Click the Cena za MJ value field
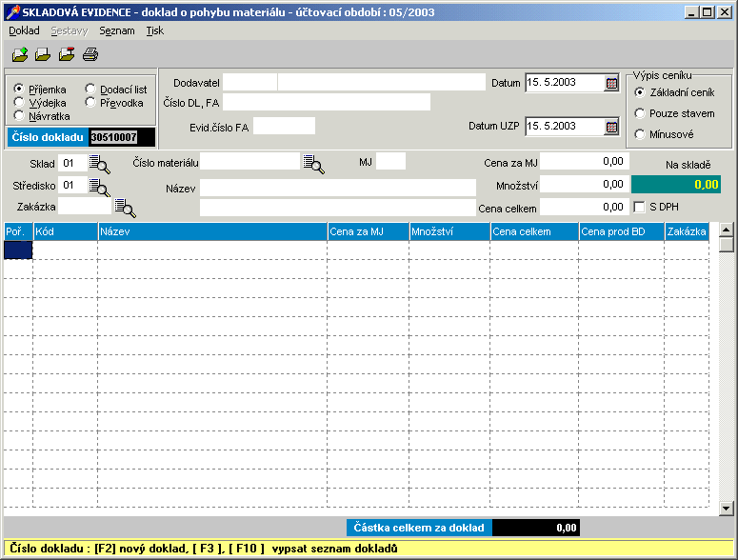Viewport: 738px width, 560px height. click(x=585, y=161)
